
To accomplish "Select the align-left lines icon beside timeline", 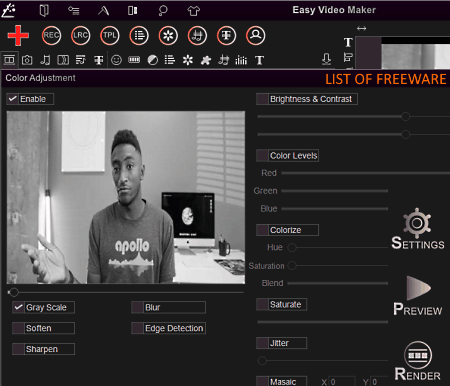I will tap(348, 57).
